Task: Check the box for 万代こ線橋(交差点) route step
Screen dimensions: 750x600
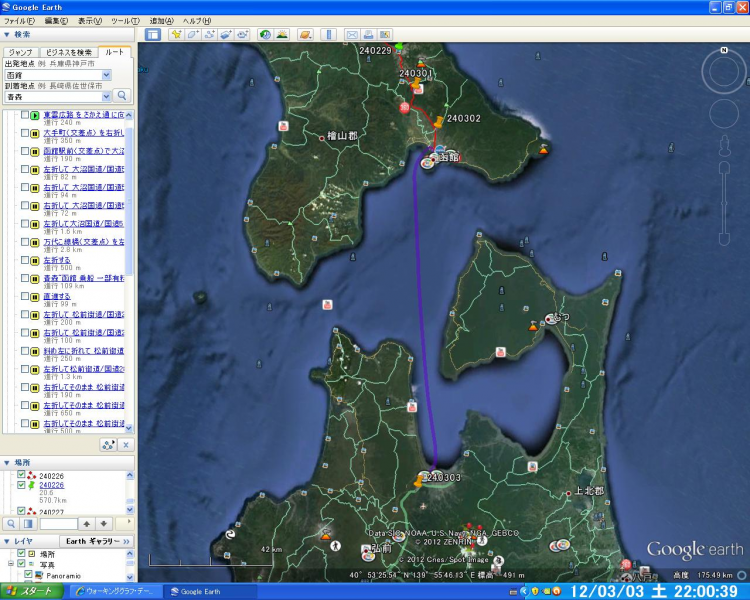Action: click(x=24, y=242)
